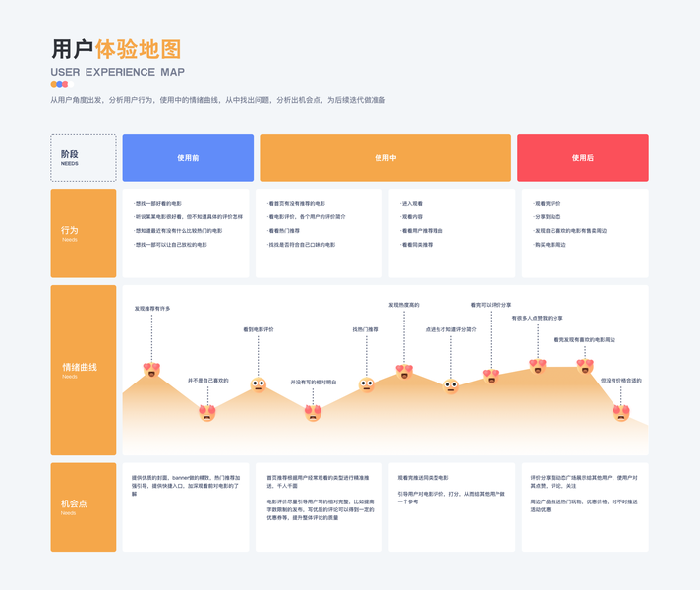Image resolution: width=700 pixels, height=590 pixels.
Task: Click the heart-eyes emoji under 发现推荐有许多
Action: pyautogui.click(x=151, y=370)
